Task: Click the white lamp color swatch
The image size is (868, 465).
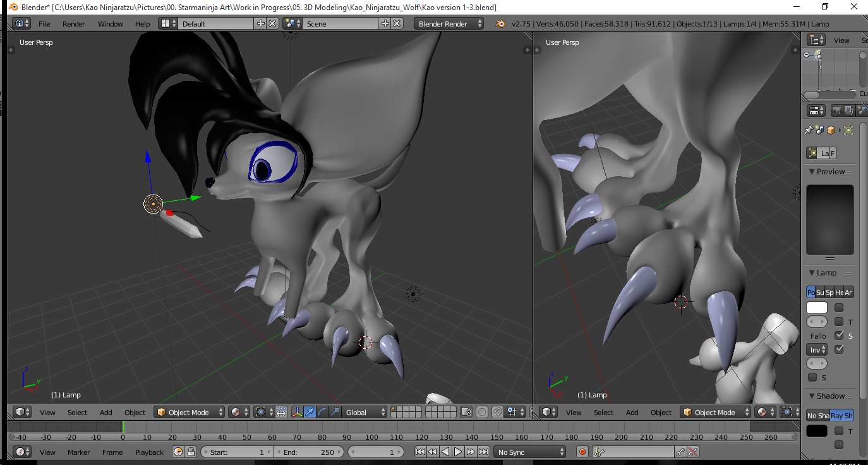Action: click(x=817, y=308)
